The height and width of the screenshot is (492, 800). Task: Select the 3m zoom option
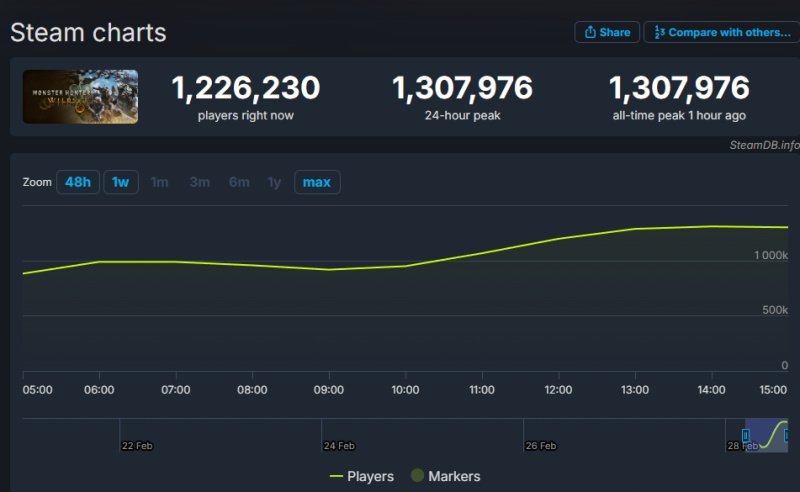(x=199, y=182)
